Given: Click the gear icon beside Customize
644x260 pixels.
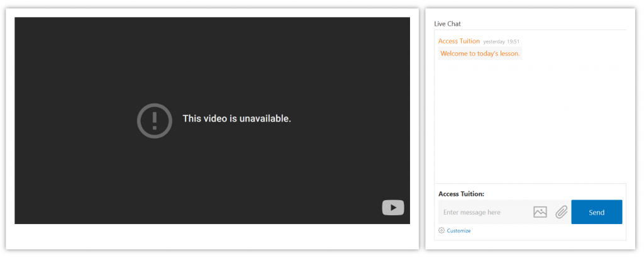Looking at the screenshot, I should [x=441, y=230].
